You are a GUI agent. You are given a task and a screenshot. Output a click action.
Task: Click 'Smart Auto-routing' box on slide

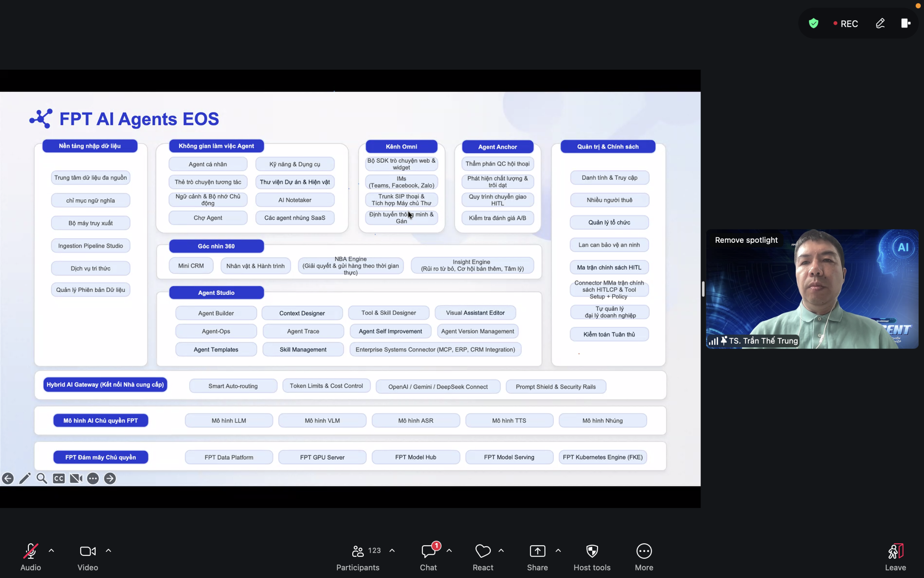233,386
